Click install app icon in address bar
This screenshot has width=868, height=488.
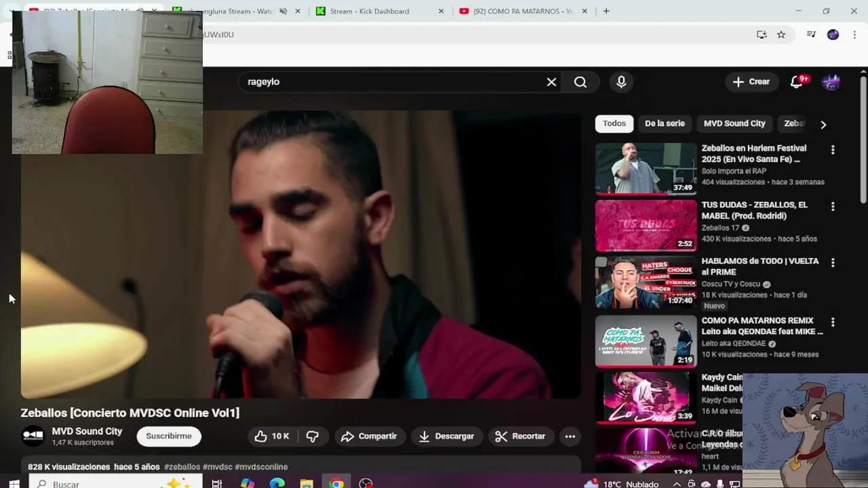click(762, 35)
